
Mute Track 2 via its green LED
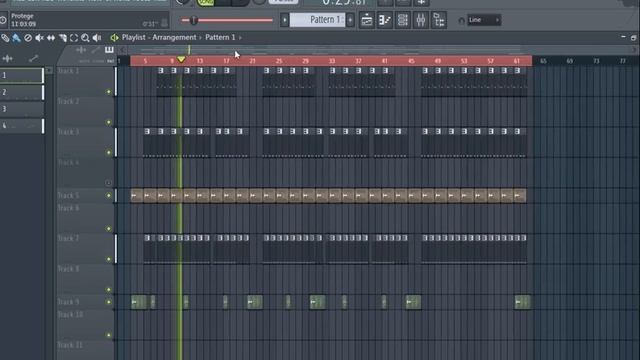tap(109, 122)
